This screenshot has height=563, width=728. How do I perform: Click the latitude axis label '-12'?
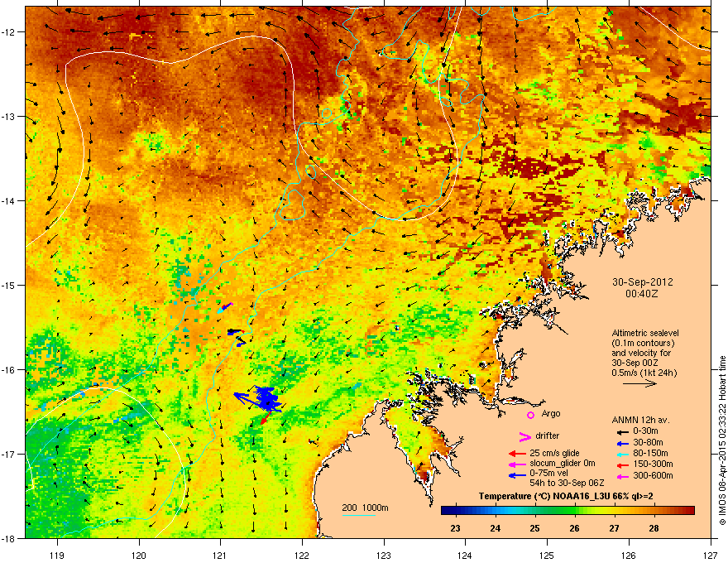tap(9, 32)
